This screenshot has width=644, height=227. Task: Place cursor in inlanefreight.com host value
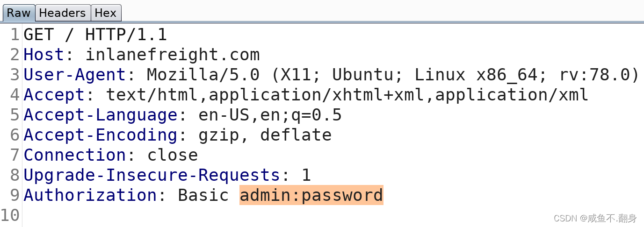(x=172, y=55)
